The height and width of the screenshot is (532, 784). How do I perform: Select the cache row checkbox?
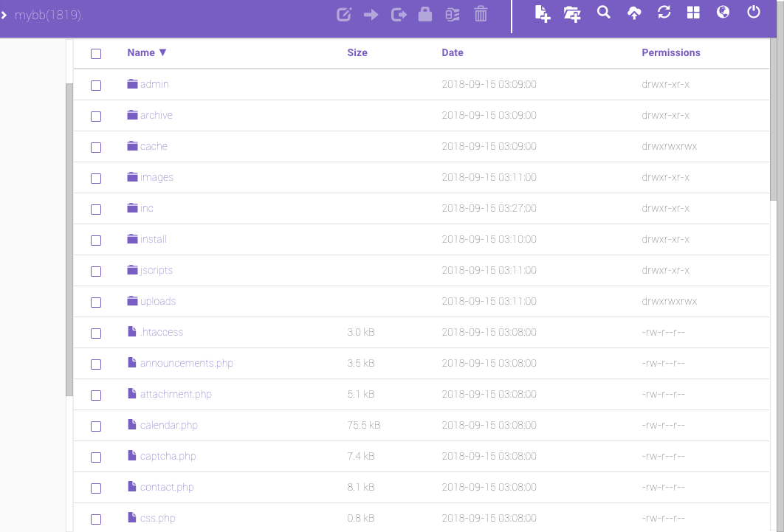96,148
